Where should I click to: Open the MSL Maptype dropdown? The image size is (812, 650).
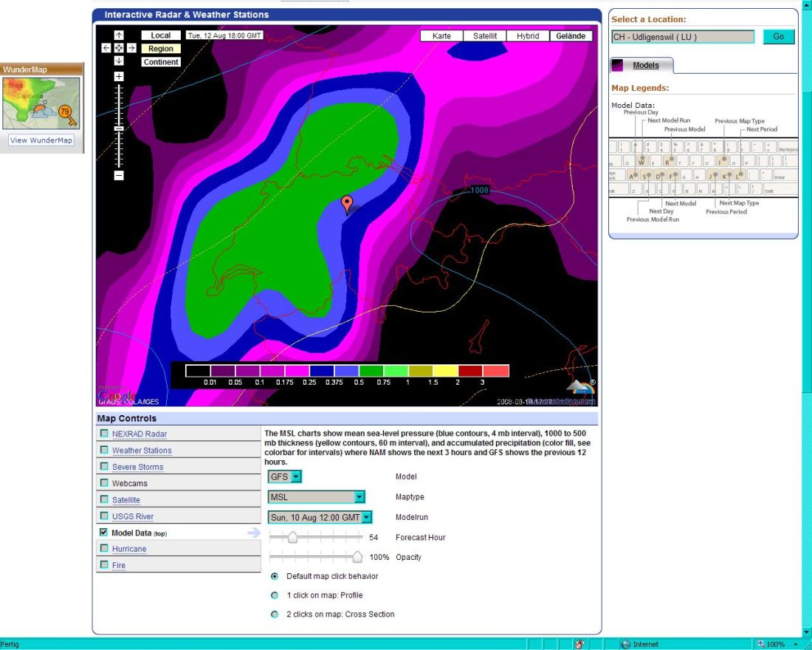(x=317, y=497)
